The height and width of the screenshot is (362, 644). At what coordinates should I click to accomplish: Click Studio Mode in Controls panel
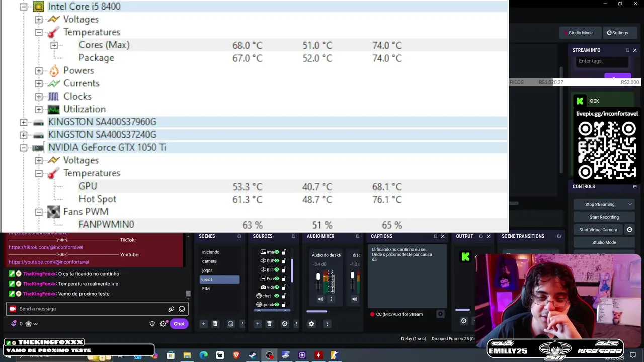[604, 242]
